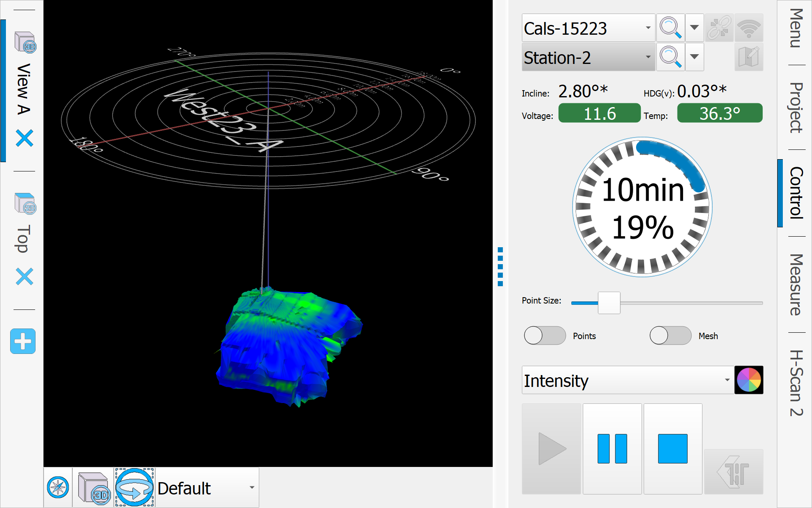Toggle the auto-rotate view icon
The width and height of the screenshot is (812, 508).
coord(134,488)
